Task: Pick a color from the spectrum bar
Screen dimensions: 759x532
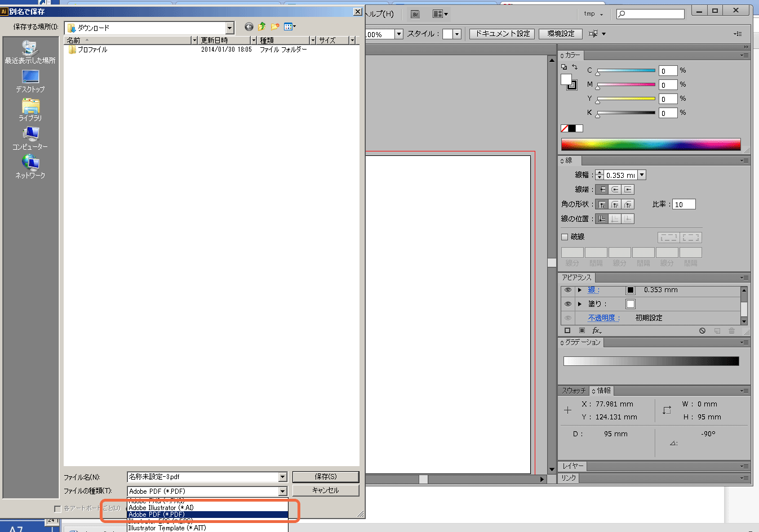Action: [651, 144]
